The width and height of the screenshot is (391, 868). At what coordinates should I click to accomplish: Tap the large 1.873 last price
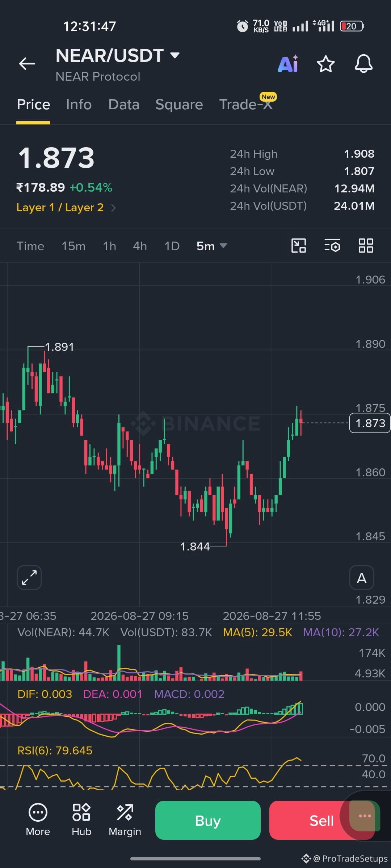(x=56, y=158)
